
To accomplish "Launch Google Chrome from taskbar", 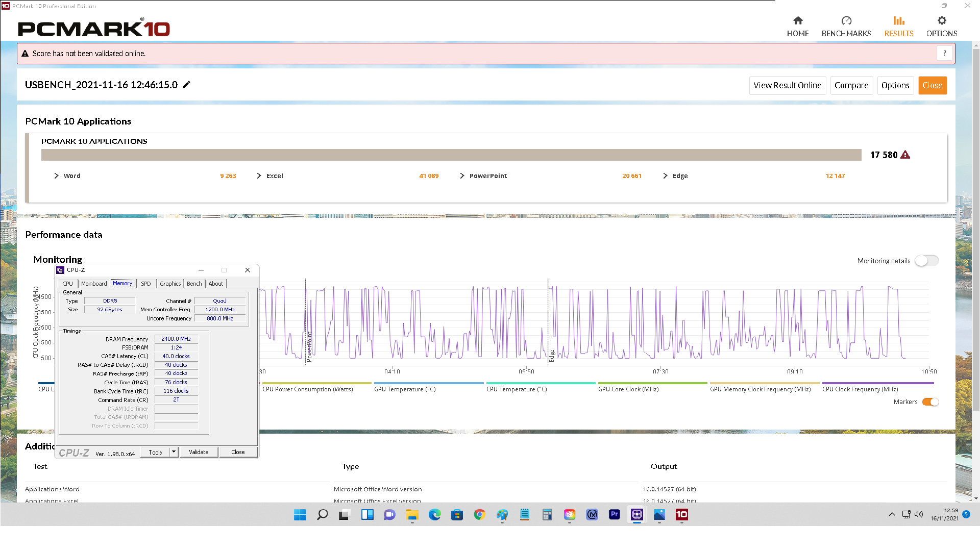I will [x=479, y=515].
